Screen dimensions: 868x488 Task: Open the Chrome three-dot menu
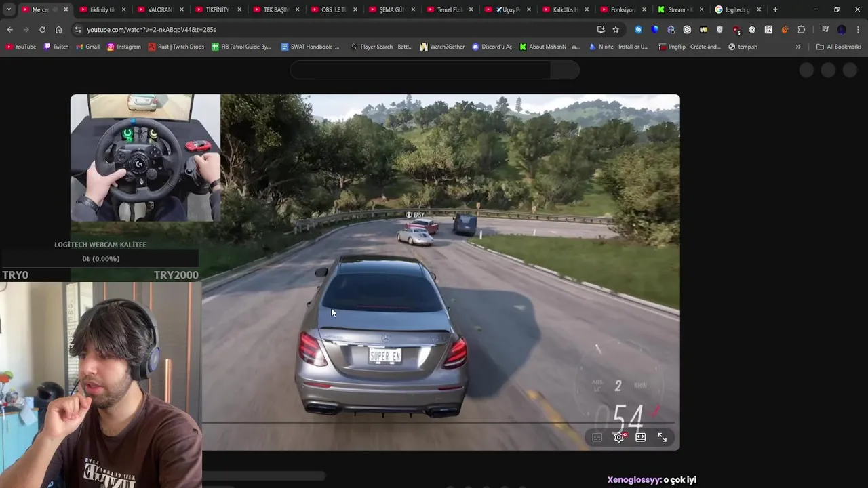[858, 30]
